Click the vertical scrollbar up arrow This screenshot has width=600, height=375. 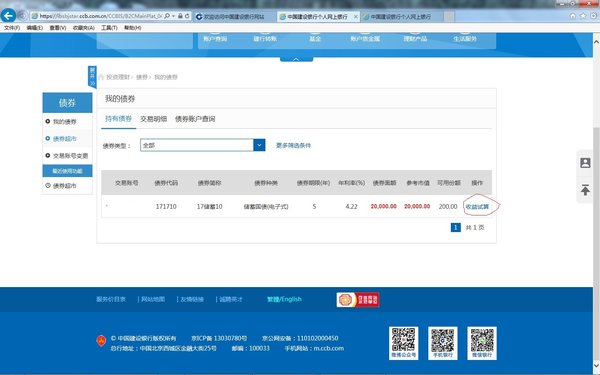click(x=596, y=41)
